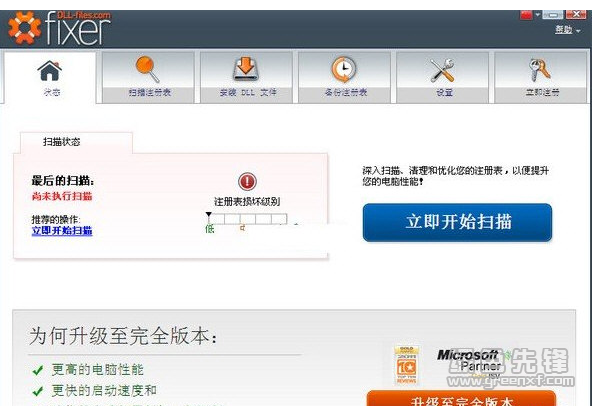Close the fixer window
The height and width of the screenshot is (406, 596).
(x=576, y=14)
